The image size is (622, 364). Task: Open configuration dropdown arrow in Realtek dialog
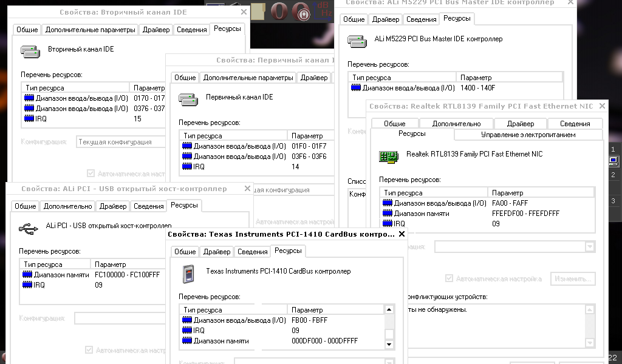[589, 247]
